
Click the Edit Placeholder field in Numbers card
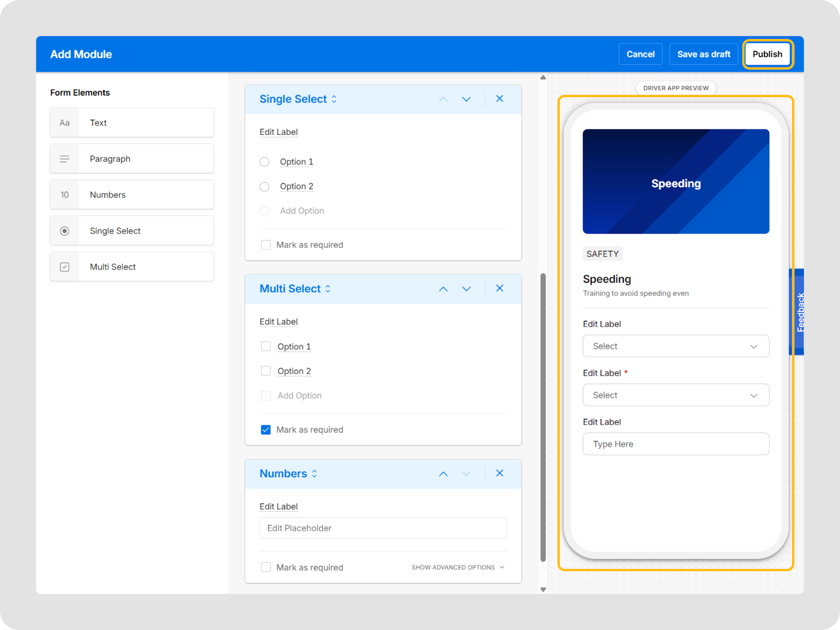pyautogui.click(x=383, y=528)
